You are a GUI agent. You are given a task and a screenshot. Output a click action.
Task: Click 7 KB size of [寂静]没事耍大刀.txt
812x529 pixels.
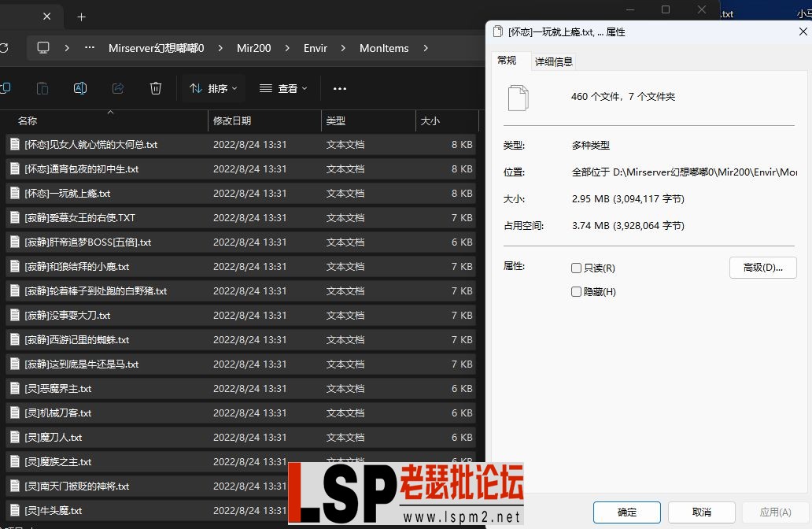click(x=462, y=315)
